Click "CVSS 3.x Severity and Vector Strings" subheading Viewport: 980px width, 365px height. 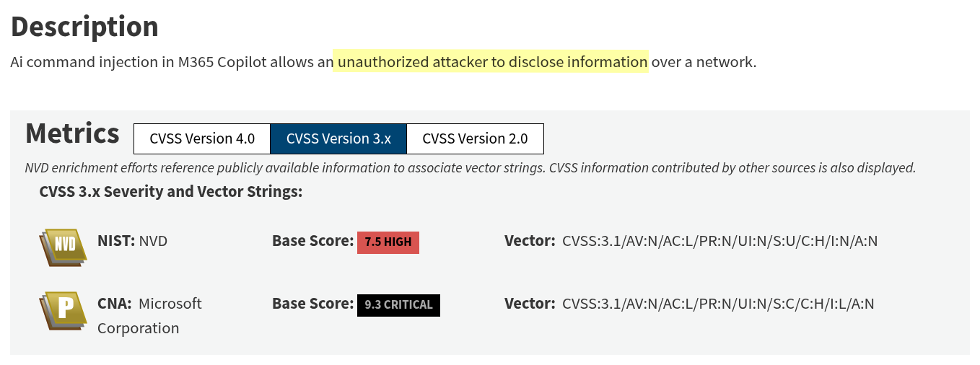[x=170, y=192]
